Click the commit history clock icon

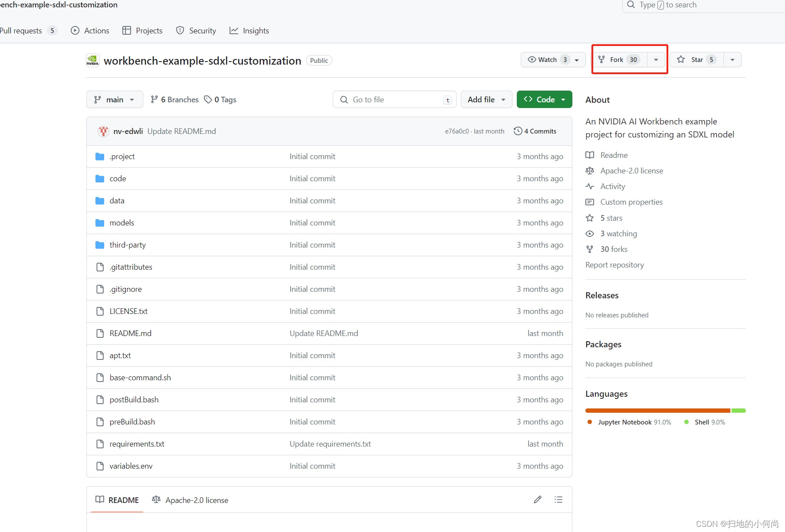(x=517, y=131)
